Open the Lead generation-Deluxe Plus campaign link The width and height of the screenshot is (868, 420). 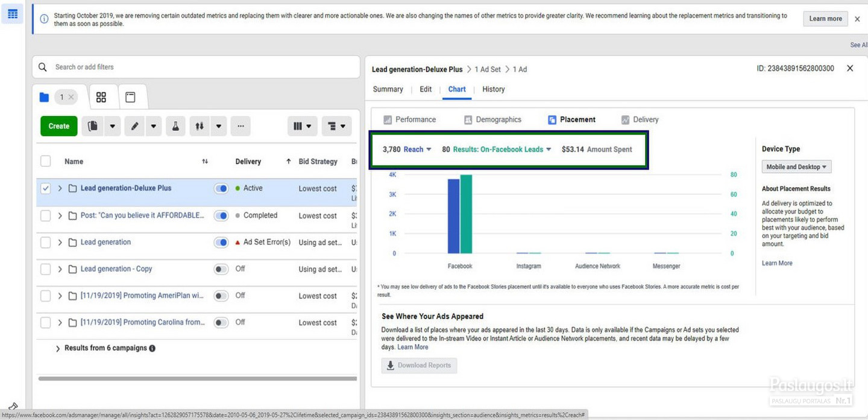126,188
